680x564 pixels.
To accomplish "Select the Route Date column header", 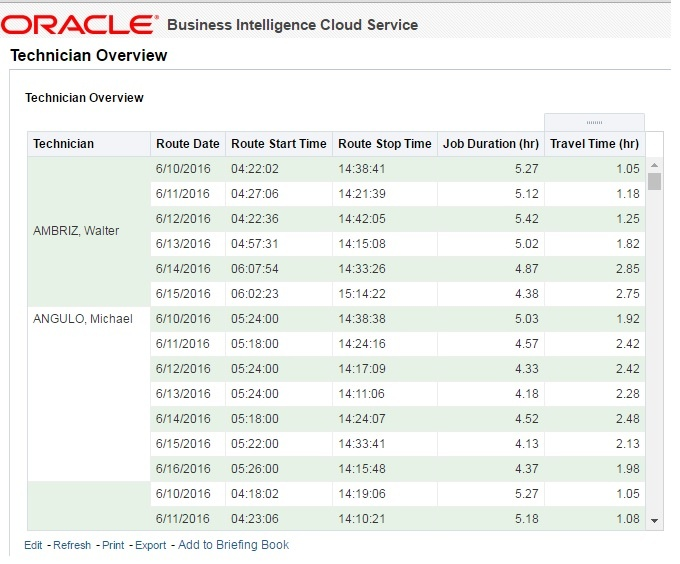I will click(188, 144).
